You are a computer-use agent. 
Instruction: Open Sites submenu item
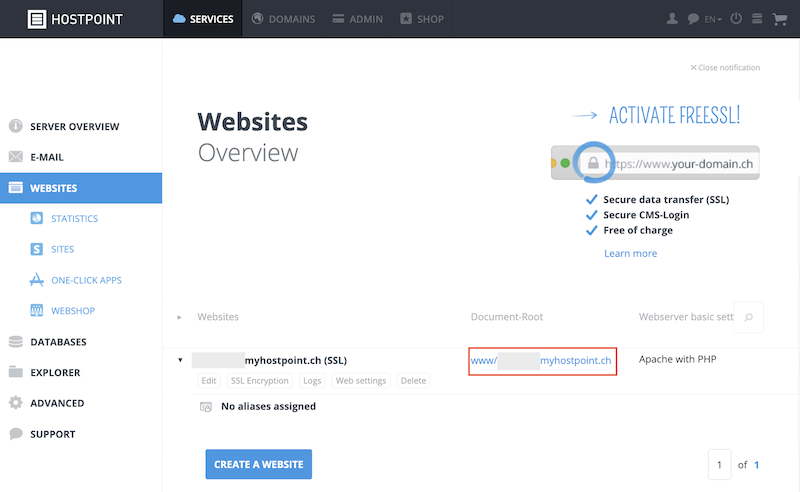[x=62, y=249]
